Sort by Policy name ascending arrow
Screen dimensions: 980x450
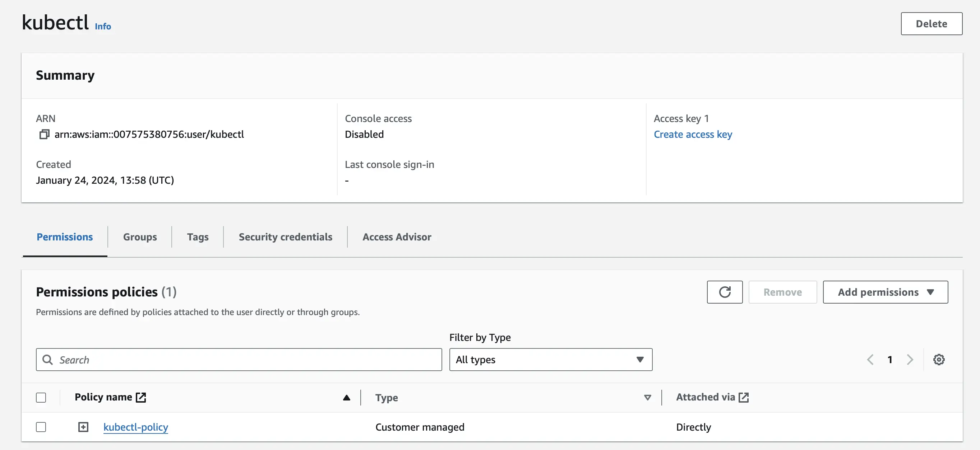coord(346,398)
